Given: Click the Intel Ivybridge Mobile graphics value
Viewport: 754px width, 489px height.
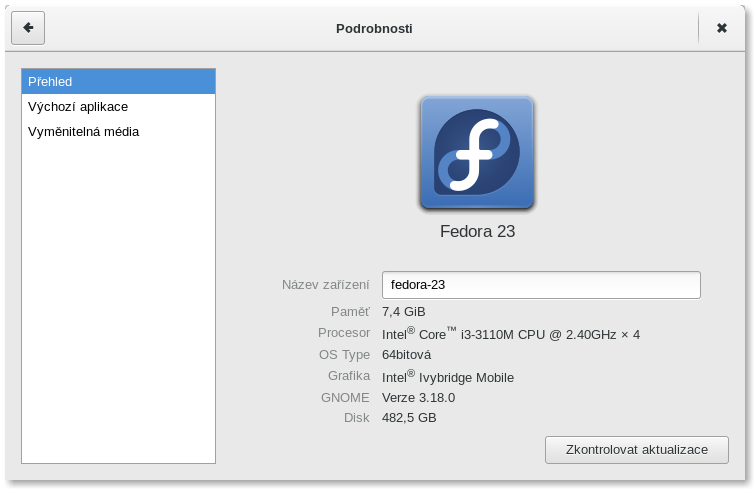Looking at the screenshot, I should (x=448, y=376).
